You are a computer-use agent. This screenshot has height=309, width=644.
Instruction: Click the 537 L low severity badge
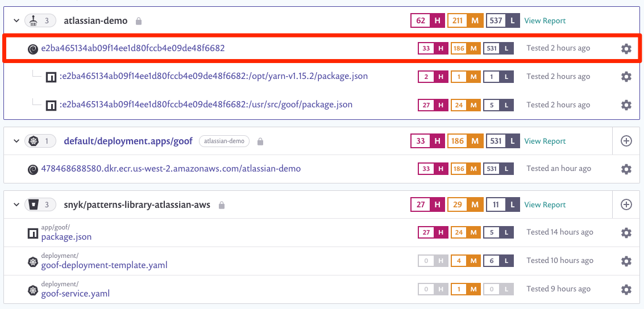tap(503, 20)
